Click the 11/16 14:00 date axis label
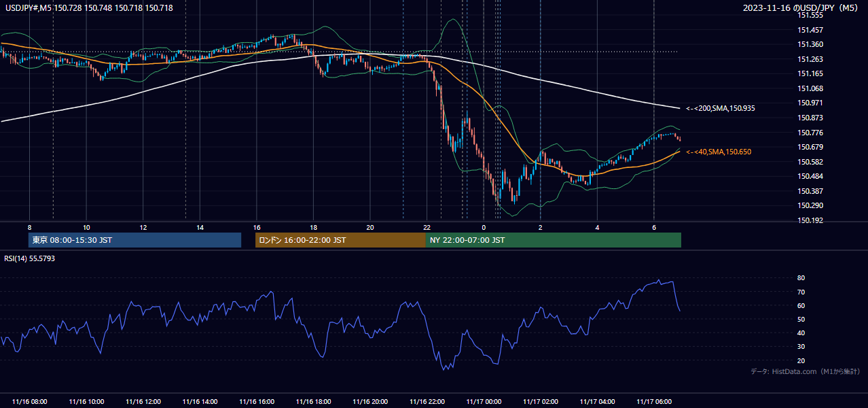This screenshot has height=408, width=868. click(x=200, y=401)
